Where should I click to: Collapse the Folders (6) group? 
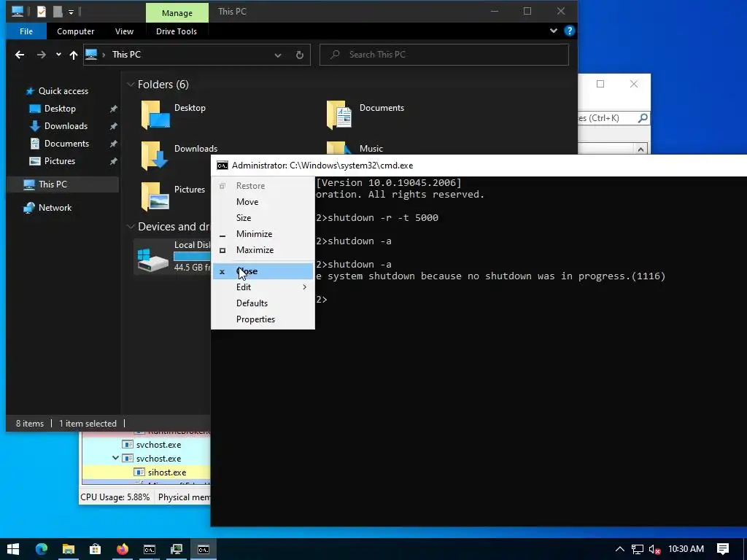[x=131, y=85]
